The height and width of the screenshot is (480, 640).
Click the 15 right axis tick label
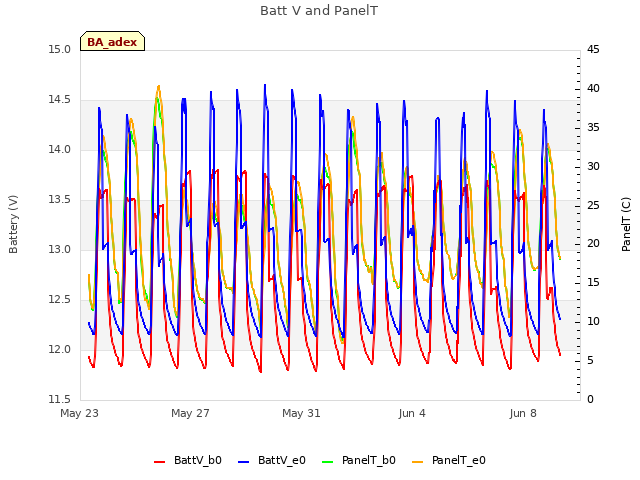(593, 283)
